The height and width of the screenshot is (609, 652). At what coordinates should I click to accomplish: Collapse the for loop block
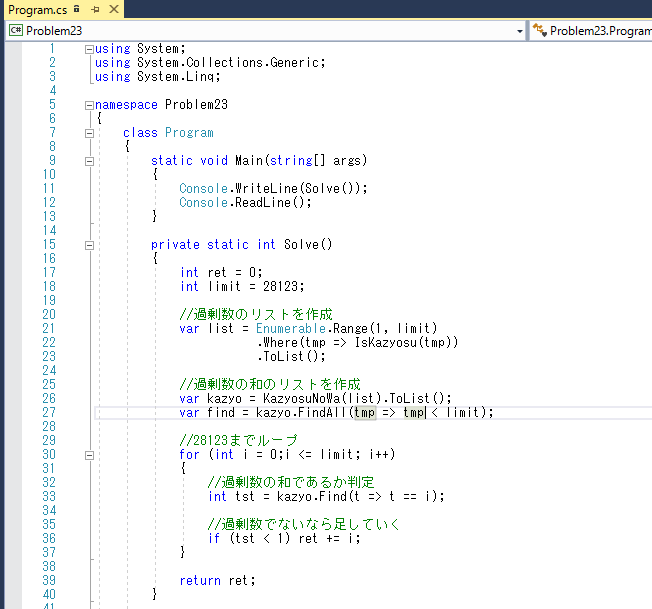tap(89, 456)
